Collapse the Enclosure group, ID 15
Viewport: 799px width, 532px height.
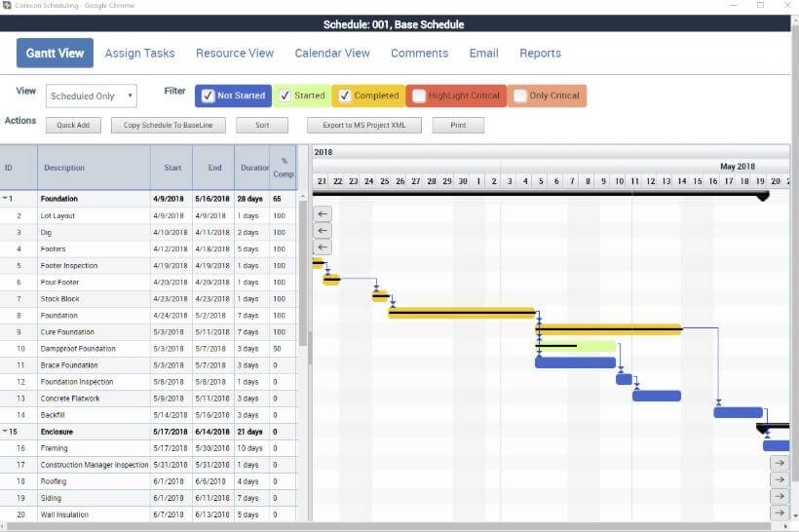[5, 431]
